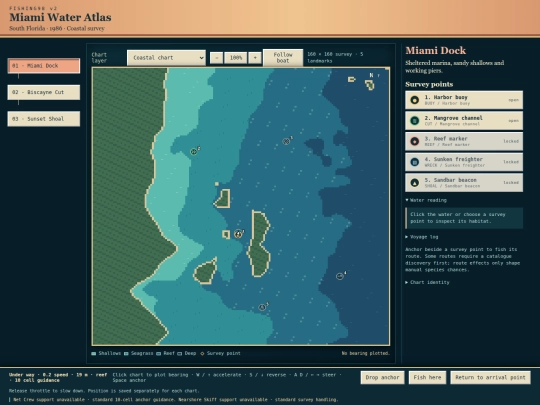Click the boat marker on the chart

(x=238, y=234)
